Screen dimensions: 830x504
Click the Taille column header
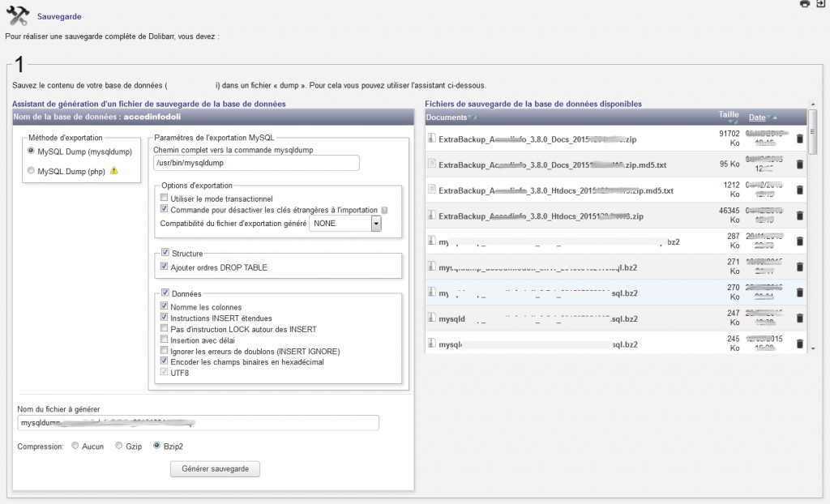(729, 114)
